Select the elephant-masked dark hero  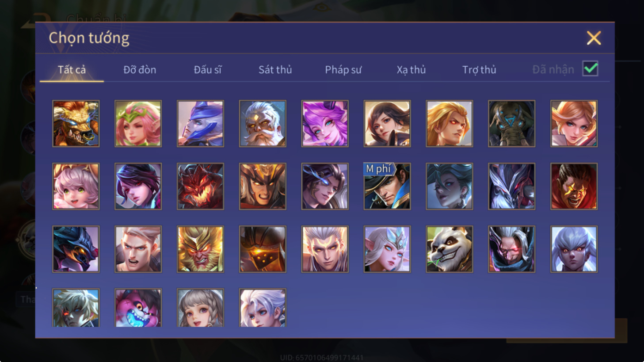pos(511,124)
